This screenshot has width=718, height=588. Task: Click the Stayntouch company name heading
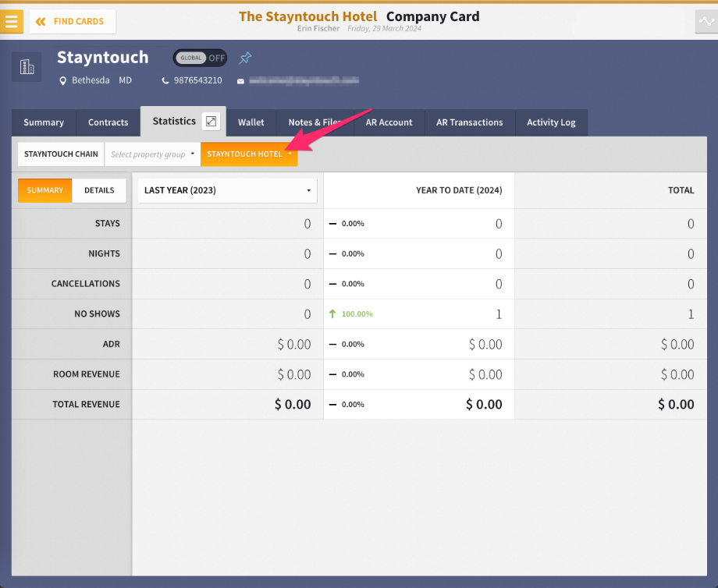pos(102,58)
